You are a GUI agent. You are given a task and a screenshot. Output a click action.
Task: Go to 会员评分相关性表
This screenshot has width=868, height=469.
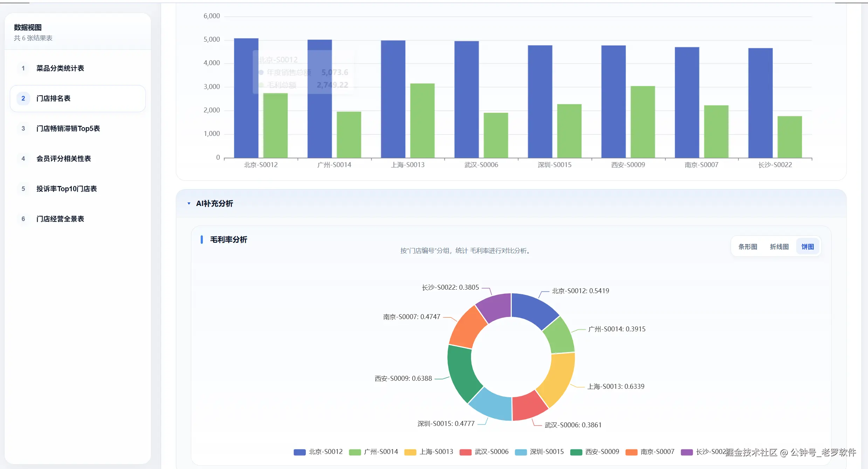pyautogui.click(x=78, y=159)
